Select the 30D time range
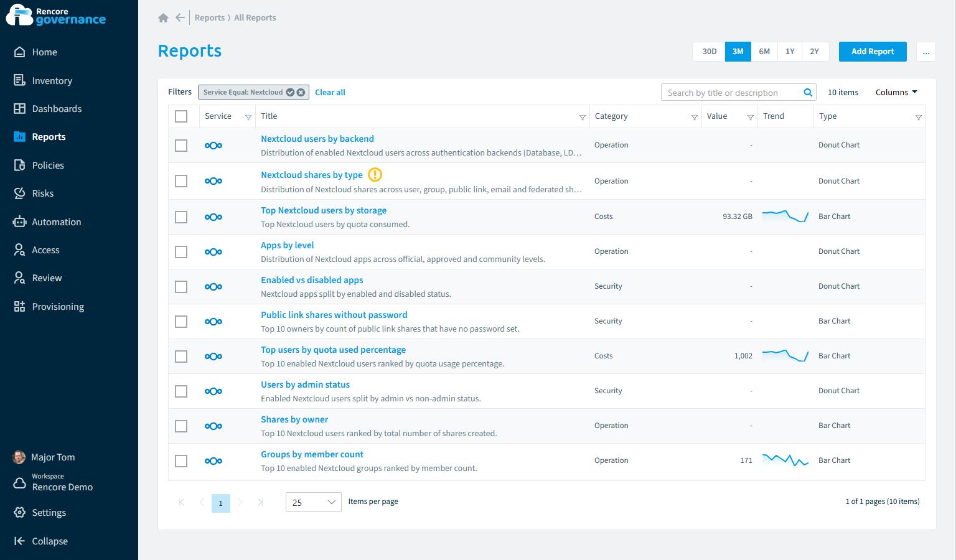Image resolution: width=956 pixels, height=560 pixels. 709,52
